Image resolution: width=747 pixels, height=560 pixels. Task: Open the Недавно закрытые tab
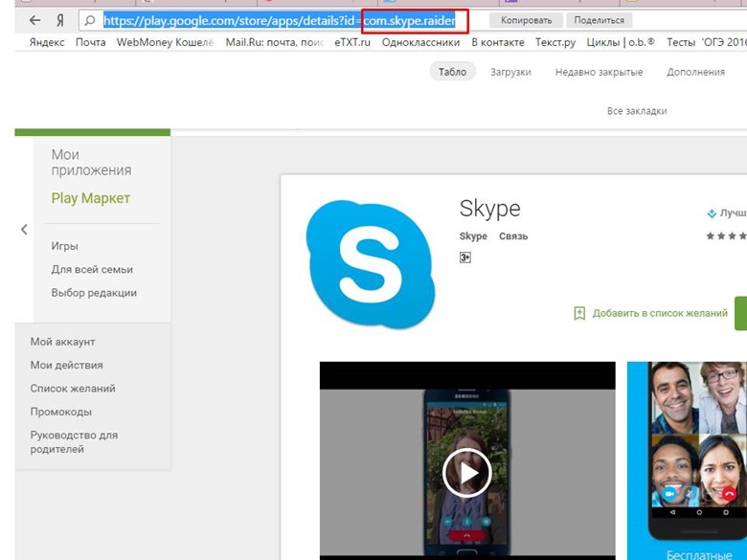click(599, 72)
